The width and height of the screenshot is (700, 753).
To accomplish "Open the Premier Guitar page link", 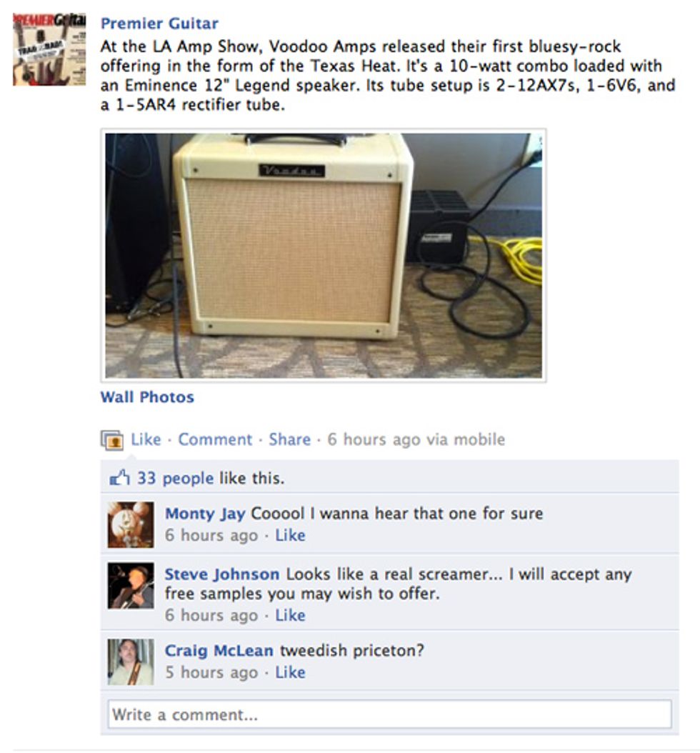I will click(159, 23).
